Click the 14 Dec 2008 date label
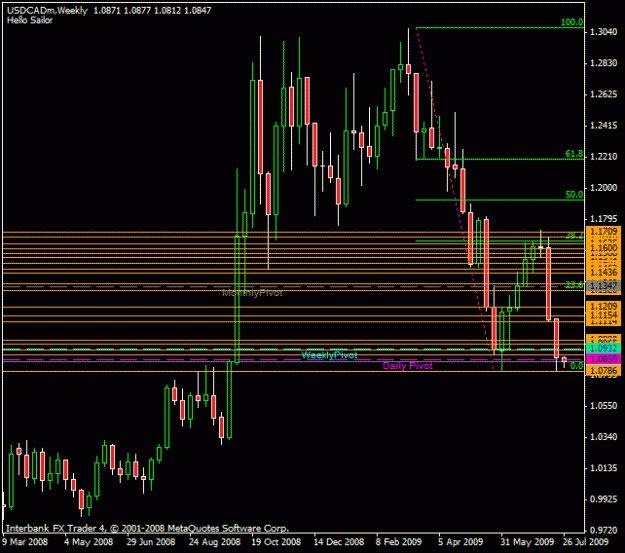This screenshot has height=553, width=625. [338, 542]
